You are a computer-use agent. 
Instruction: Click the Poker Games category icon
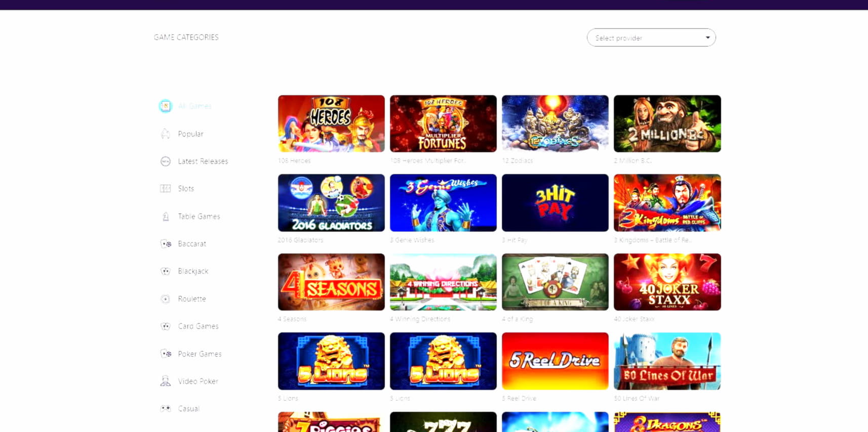[x=166, y=354]
